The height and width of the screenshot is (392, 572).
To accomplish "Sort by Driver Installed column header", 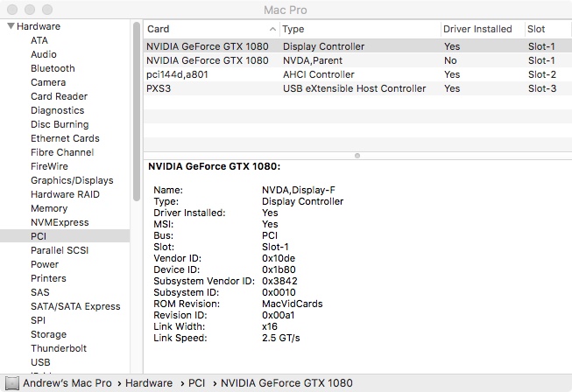I will click(483, 29).
